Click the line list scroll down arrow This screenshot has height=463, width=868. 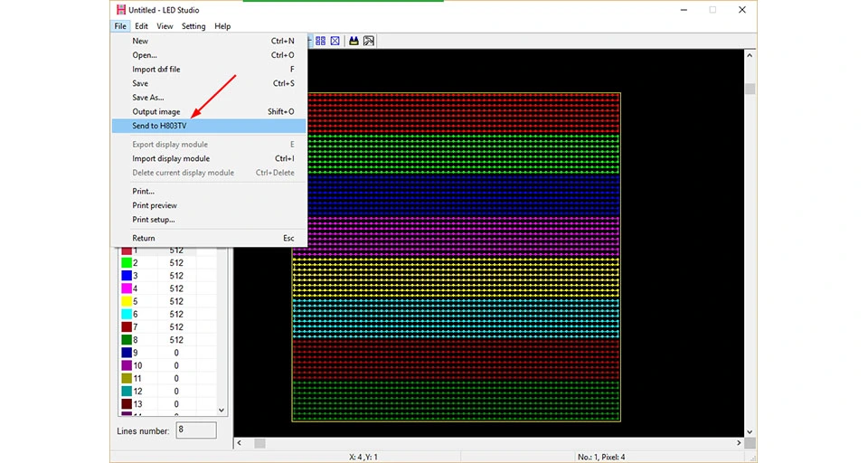tap(222, 411)
